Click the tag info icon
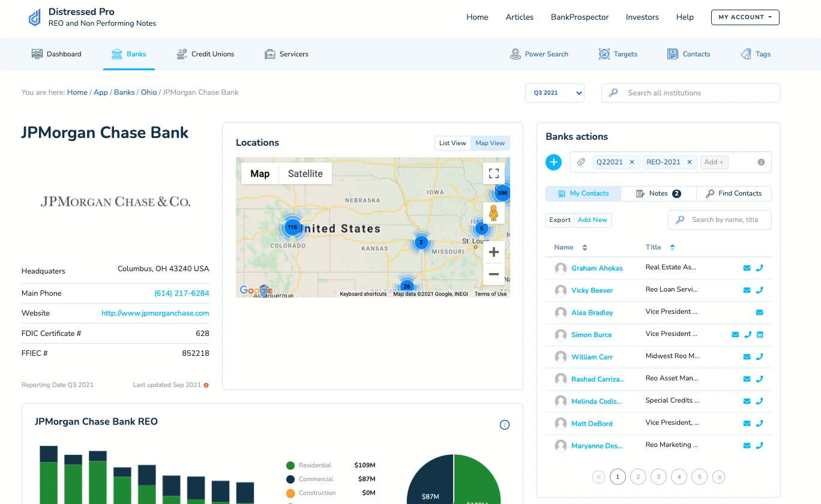This screenshot has width=821, height=504. [761, 162]
